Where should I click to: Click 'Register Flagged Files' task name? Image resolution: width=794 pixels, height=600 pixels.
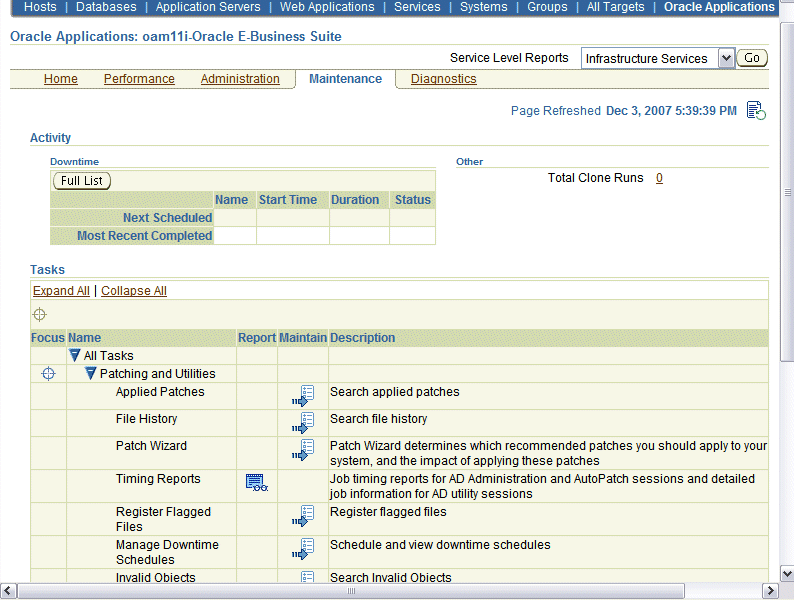click(163, 519)
